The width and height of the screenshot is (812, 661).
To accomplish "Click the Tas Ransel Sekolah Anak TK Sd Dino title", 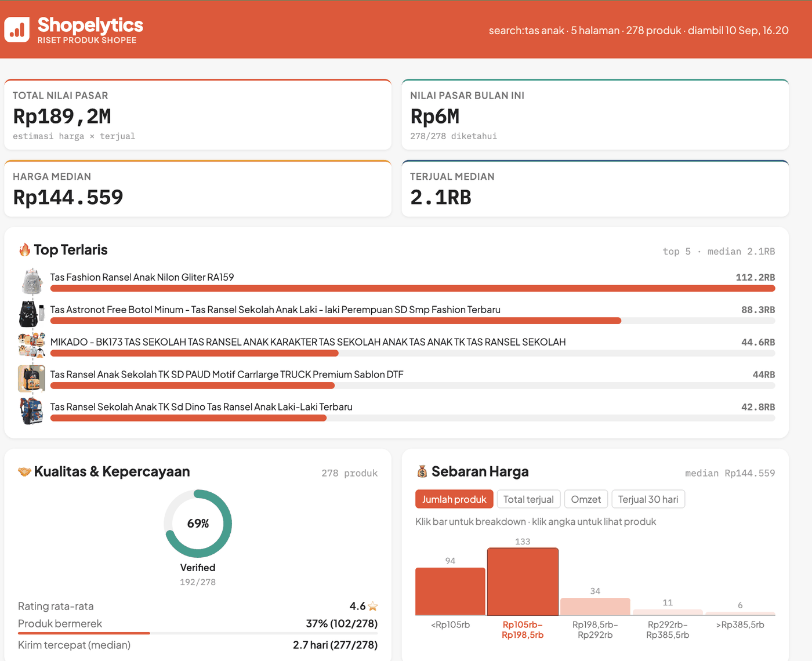I will [201, 407].
